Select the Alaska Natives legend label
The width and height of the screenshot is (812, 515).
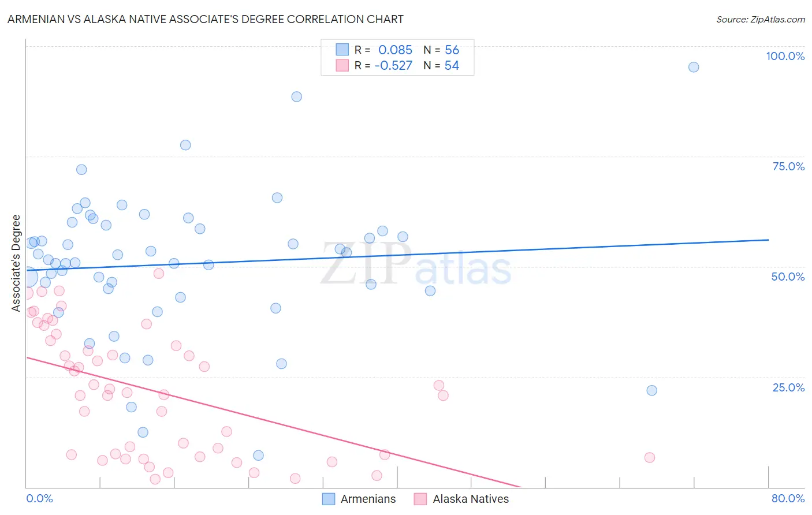tap(471, 499)
